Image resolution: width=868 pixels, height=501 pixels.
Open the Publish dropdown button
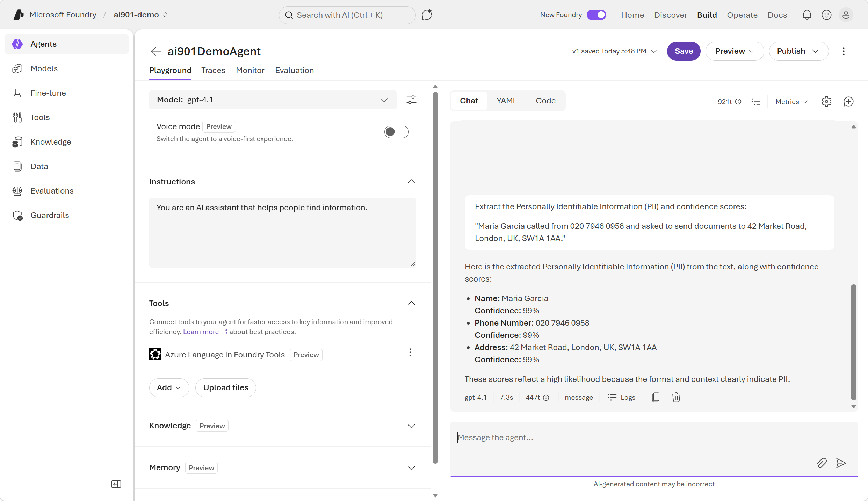[x=798, y=51]
